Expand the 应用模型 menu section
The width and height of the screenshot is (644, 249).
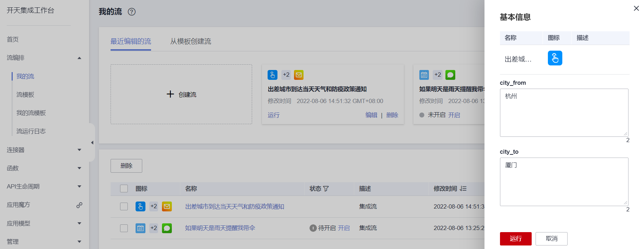point(79,223)
